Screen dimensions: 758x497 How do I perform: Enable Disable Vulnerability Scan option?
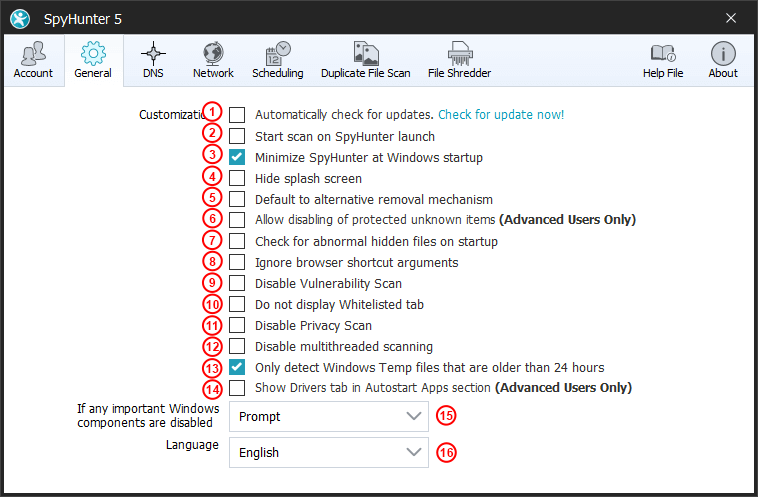click(237, 283)
